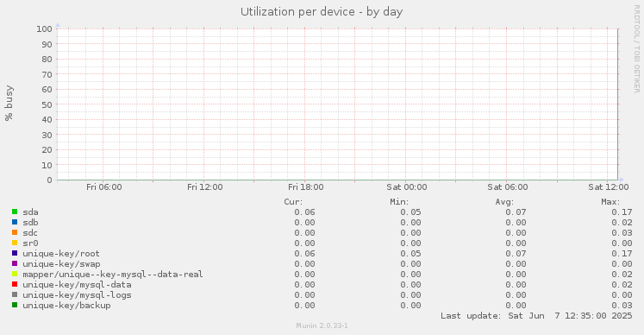Select the unique-key/backup legend label
This screenshot has width=644, height=335.
pyautogui.click(x=66, y=306)
